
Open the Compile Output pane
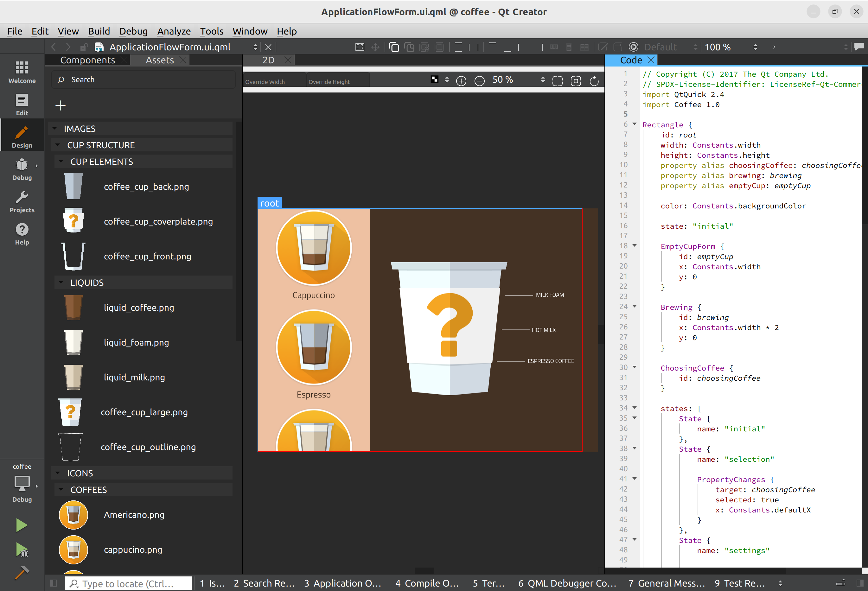(427, 583)
